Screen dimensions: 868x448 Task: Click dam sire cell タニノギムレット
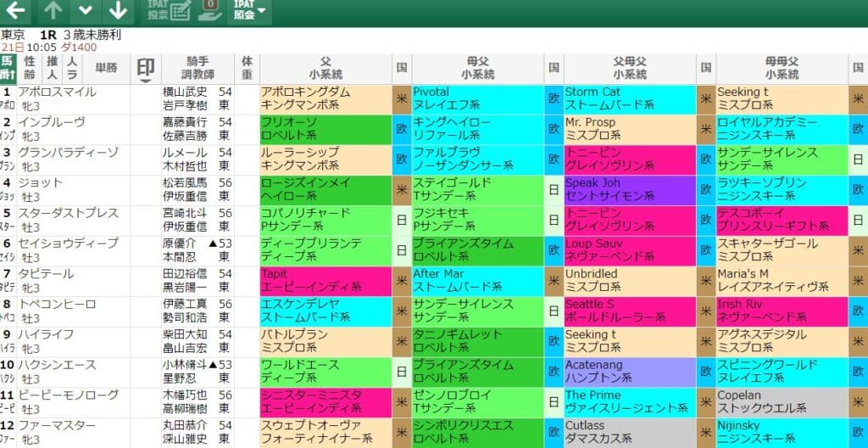(478, 341)
